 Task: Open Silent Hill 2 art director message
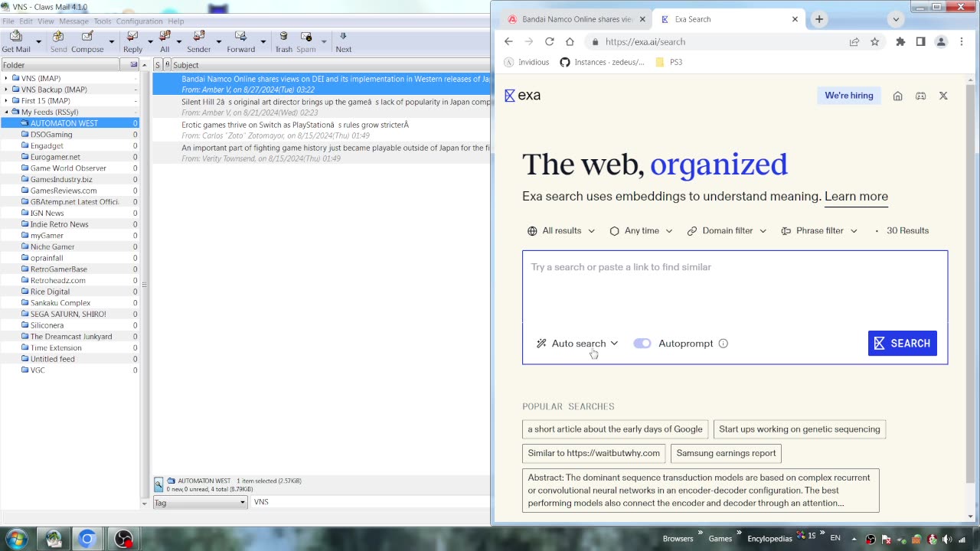322,107
